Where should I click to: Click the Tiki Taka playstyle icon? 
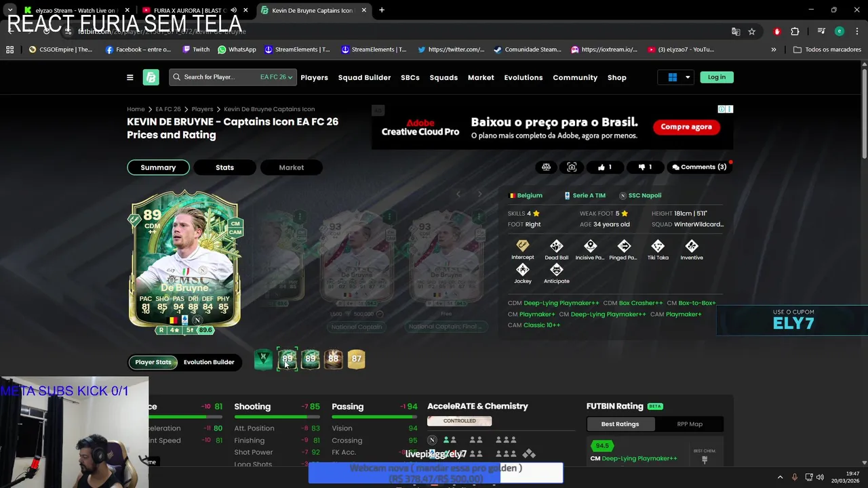(658, 246)
